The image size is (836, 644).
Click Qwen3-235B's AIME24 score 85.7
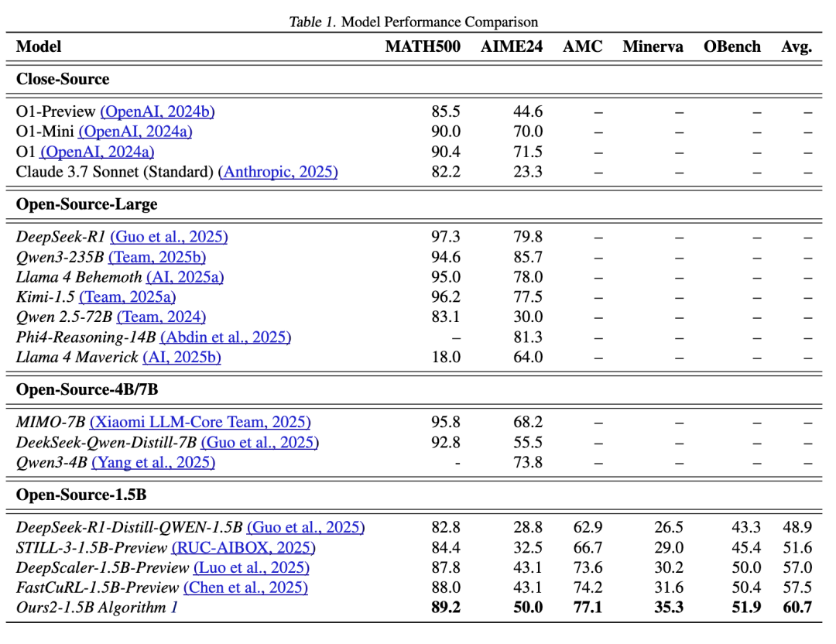click(528, 257)
